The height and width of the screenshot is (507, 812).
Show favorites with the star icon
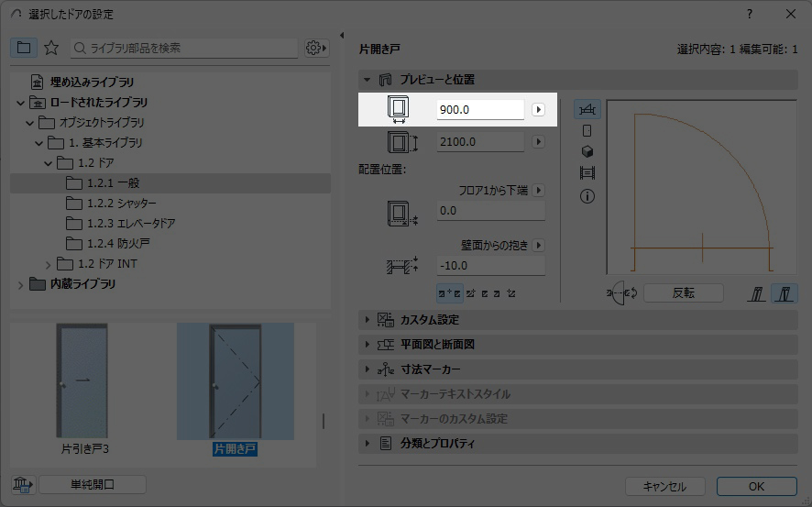point(51,48)
